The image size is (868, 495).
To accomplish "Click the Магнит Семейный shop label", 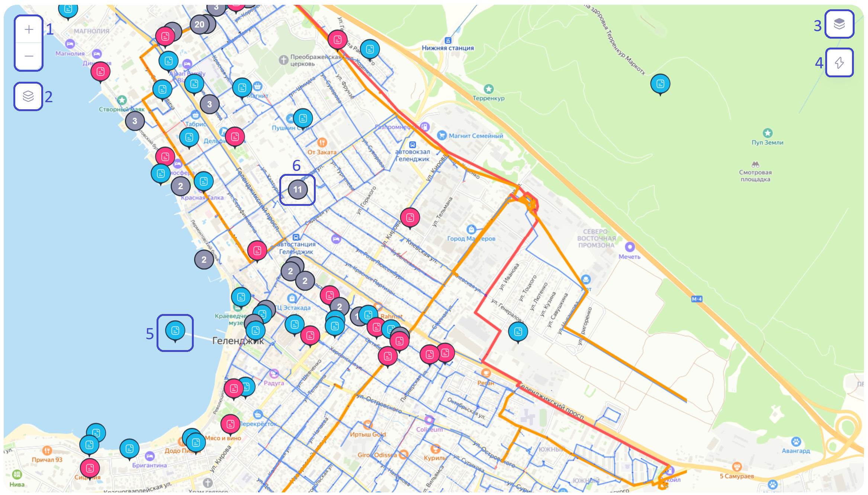I will click(475, 136).
